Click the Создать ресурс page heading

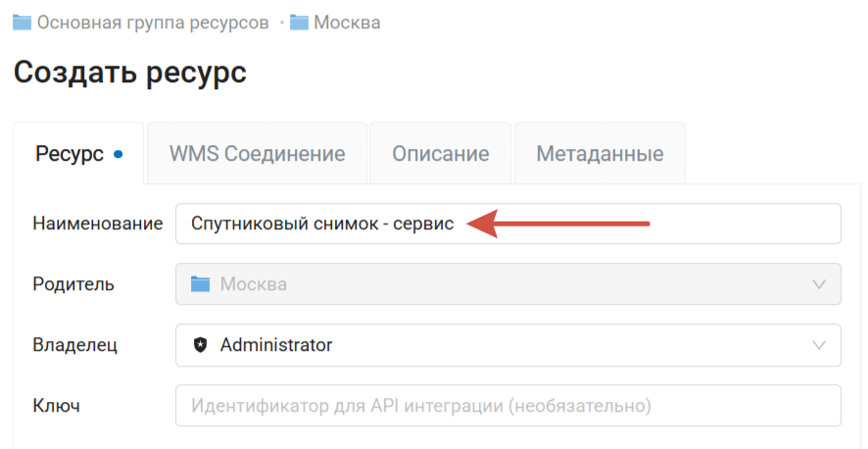tap(129, 73)
